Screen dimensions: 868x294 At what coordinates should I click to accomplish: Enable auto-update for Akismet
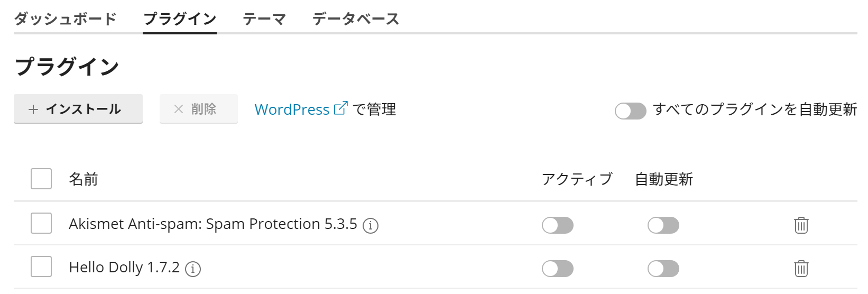tap(663, 225)
